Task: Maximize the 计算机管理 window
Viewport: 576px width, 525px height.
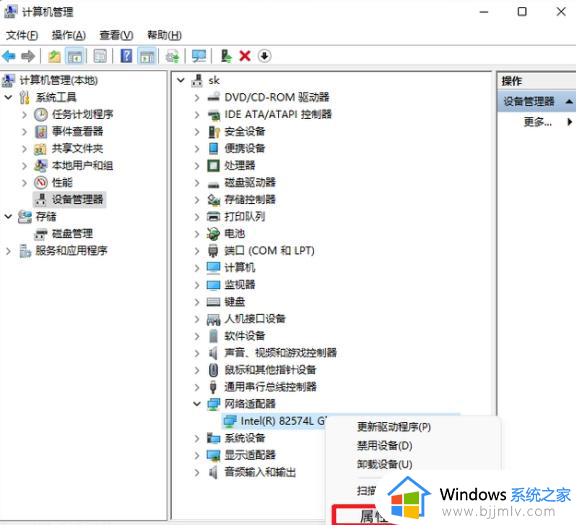Action: [522, 12]
